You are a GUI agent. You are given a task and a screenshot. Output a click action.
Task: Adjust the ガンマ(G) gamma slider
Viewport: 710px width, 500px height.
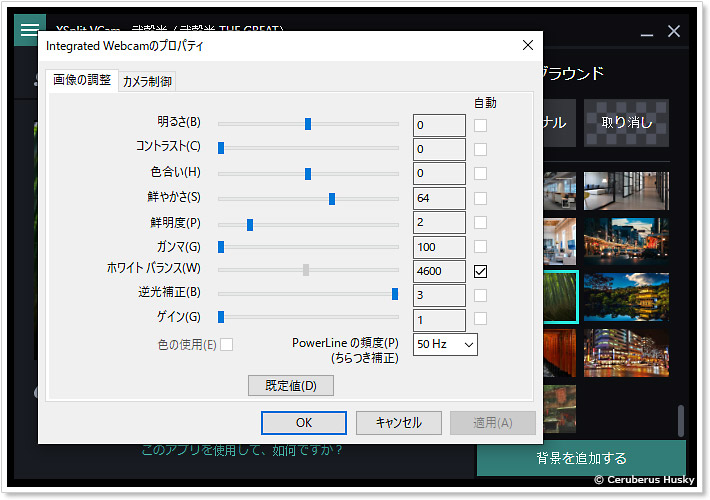tap(308, 247)
